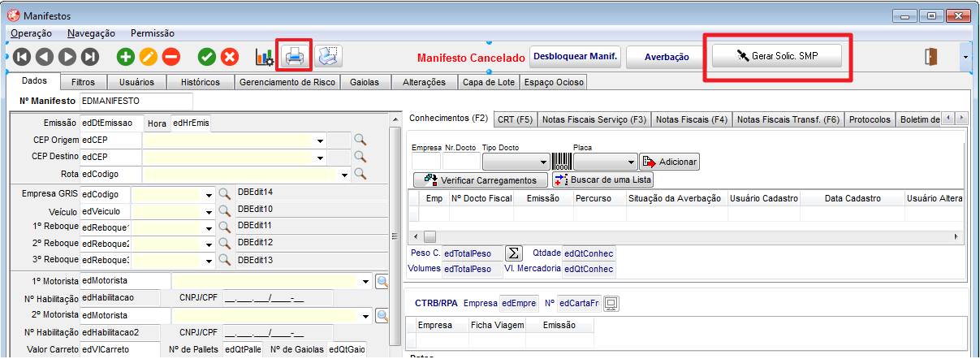Screen dimensions: 980x359
Task: Open the Permissão menu
Action: [x=153, y=33]
